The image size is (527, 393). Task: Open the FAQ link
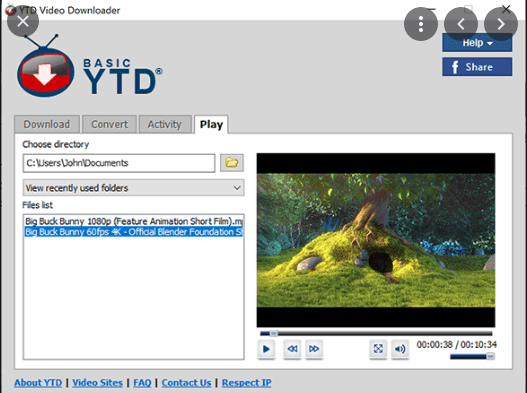click(x=142, y=383)
